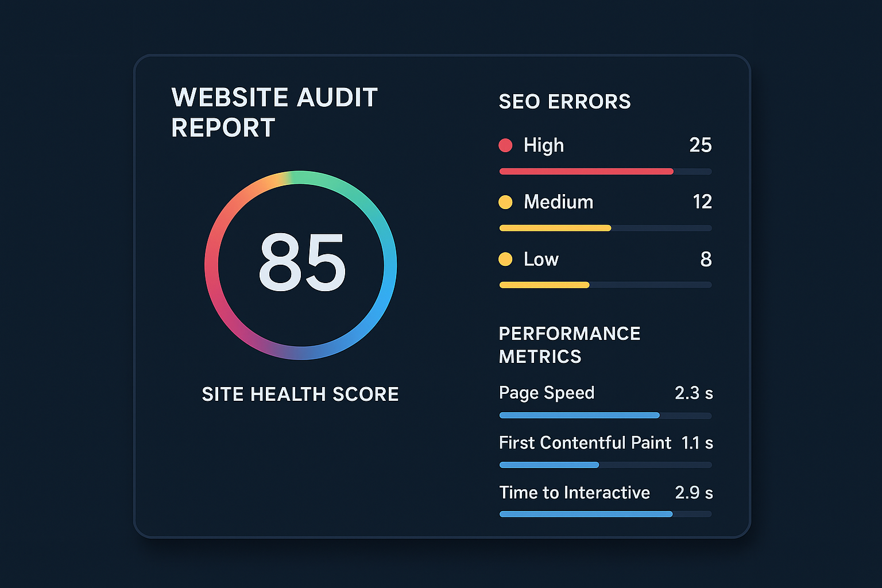
Task: Click the SEO Errors heading
Action: point(564,102)
